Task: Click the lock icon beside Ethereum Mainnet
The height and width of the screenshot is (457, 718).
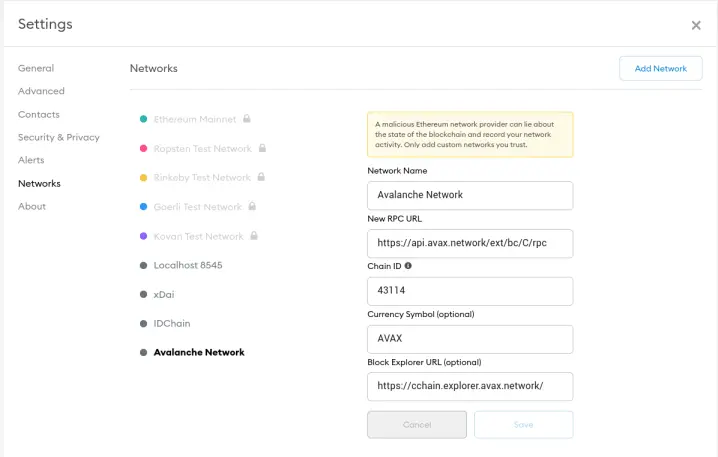Action: (246, 119)
